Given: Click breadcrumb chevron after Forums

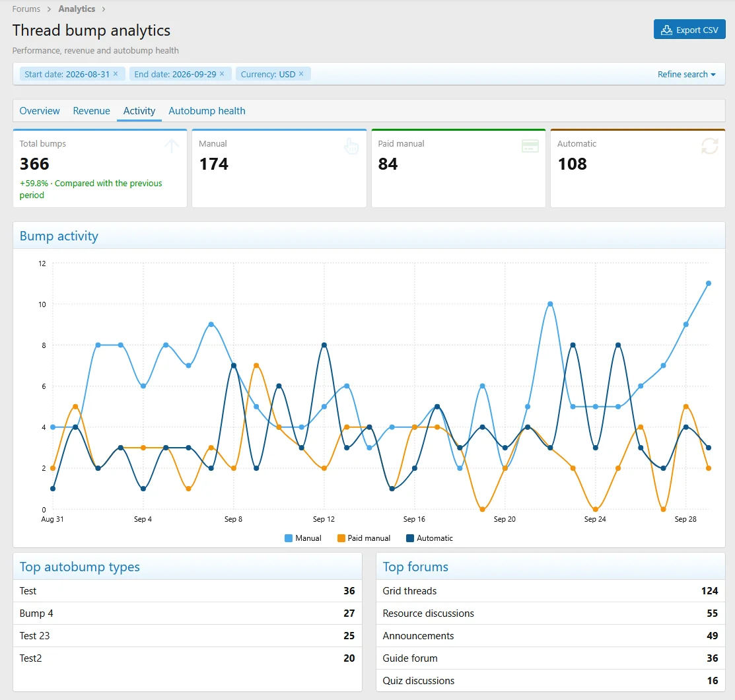Looking at the screenshot, I should [49, 9].
